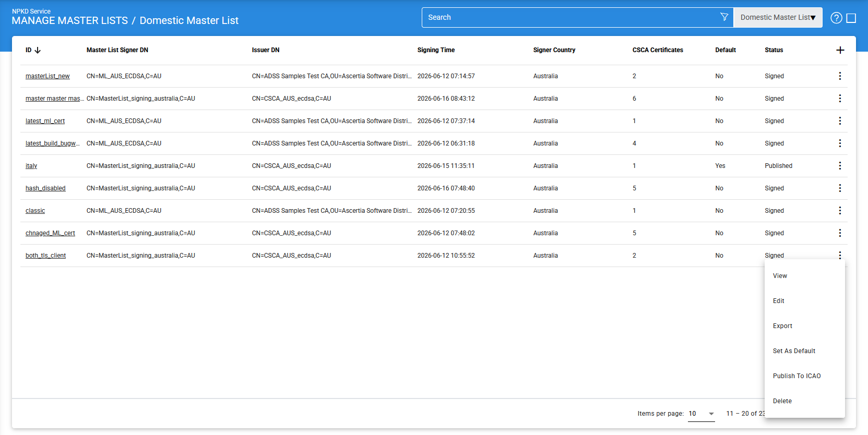This screenshot has width=868, height=435.
Task: Open the masterList_new link
Action: pos(47,76)
